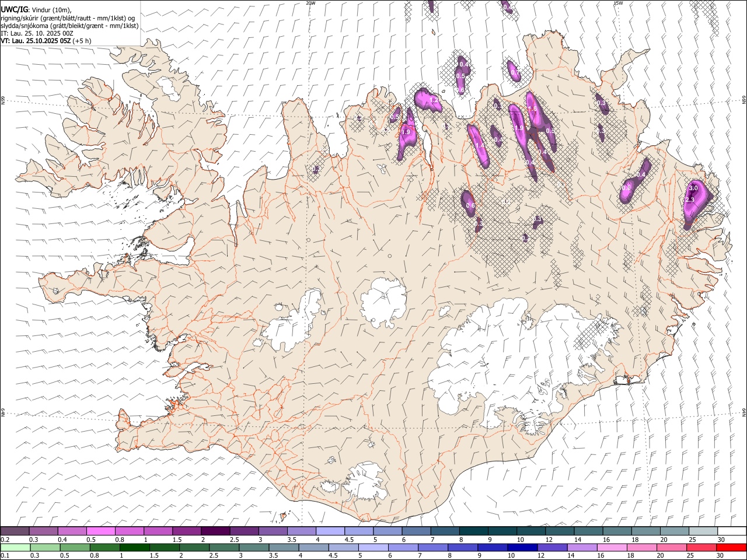This screenshot has width=747, height=560.
Task: Click the bright red swatch labeled 30 in the lower legend row
Action: (731, 547)
